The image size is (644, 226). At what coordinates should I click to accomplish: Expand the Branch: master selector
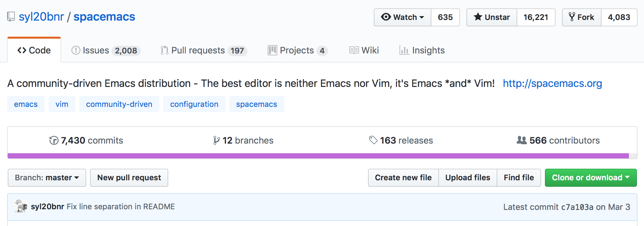point(47,178)
